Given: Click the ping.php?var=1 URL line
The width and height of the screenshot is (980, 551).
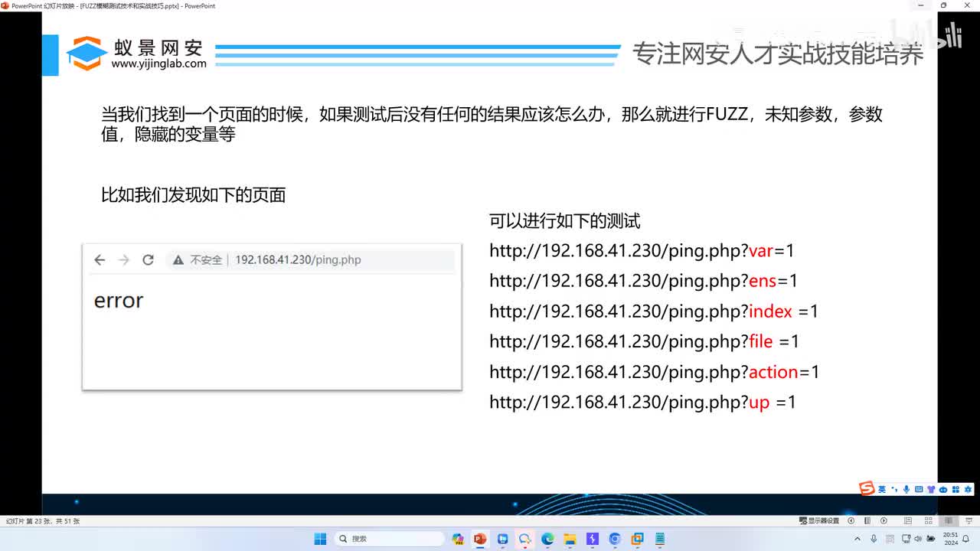Looking at the screenshot, I should (x=642, y=250).
